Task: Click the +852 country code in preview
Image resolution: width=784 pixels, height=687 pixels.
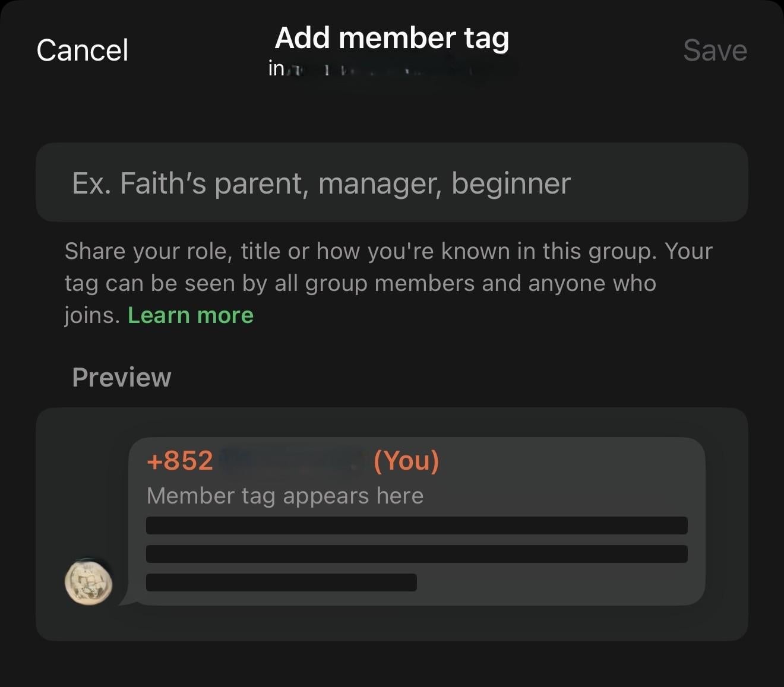Action: (x=179, y=461)
